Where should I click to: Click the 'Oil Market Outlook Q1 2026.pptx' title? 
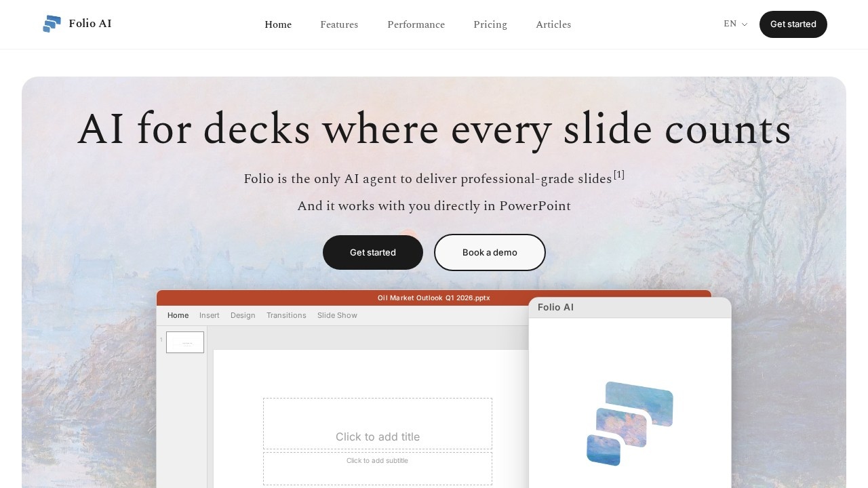pos(434,298)
